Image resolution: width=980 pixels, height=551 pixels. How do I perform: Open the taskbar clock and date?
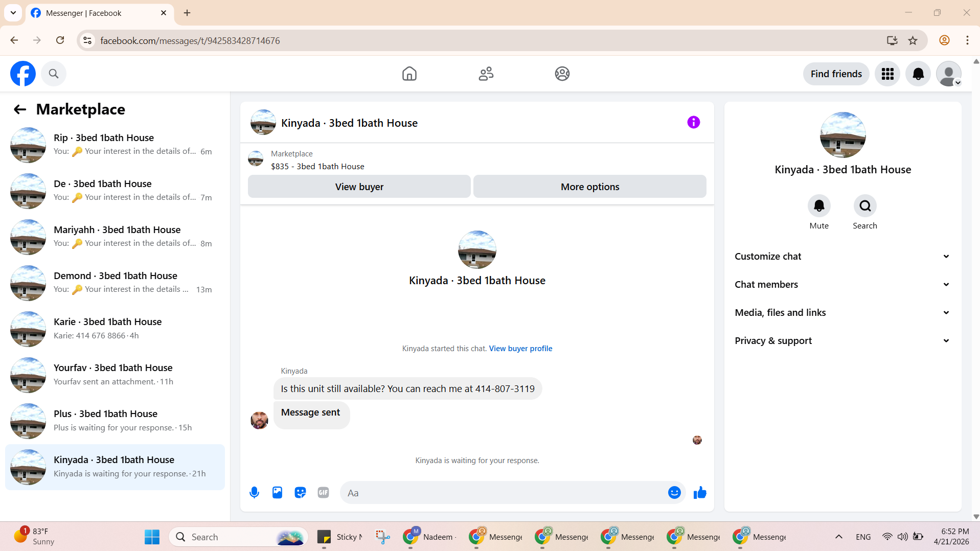click(951, 537)
